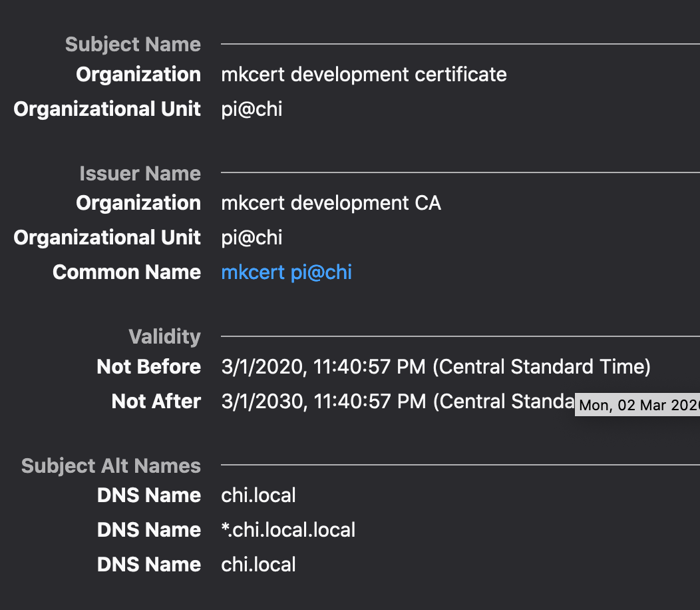Click the subject's Organizational Unit value "pi@chi"

point(252,109)
